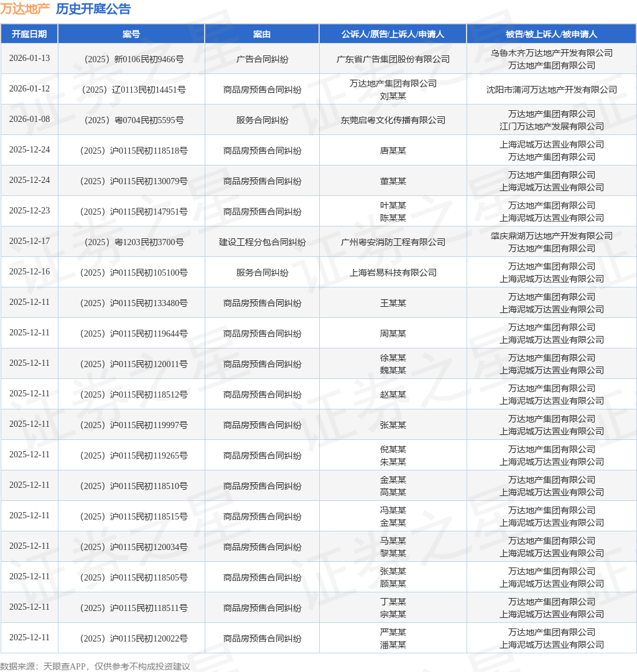
Task: Click plaintiff 陈某某
Action: 393,218
